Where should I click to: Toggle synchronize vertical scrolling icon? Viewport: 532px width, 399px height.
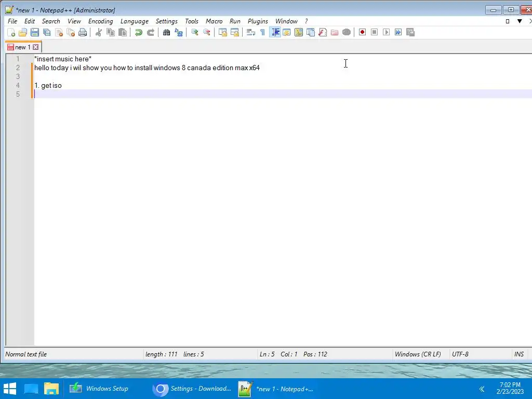222,32
